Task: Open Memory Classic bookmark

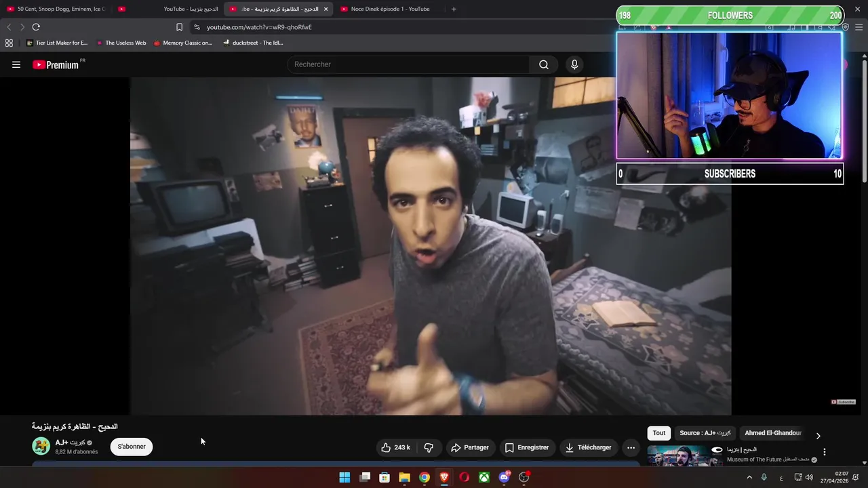Action: 183,43
